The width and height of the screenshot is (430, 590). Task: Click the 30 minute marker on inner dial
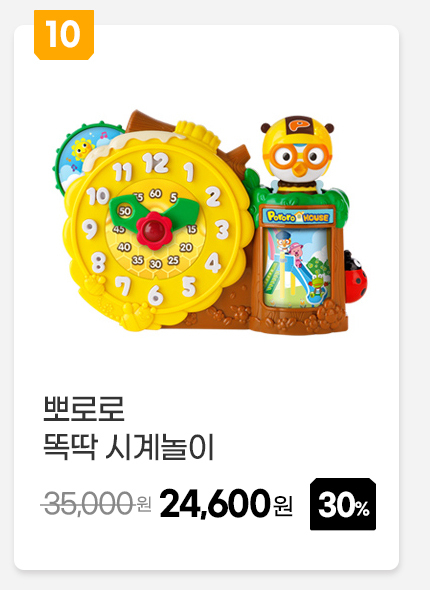pyautogui.click(x=155, y=264)
